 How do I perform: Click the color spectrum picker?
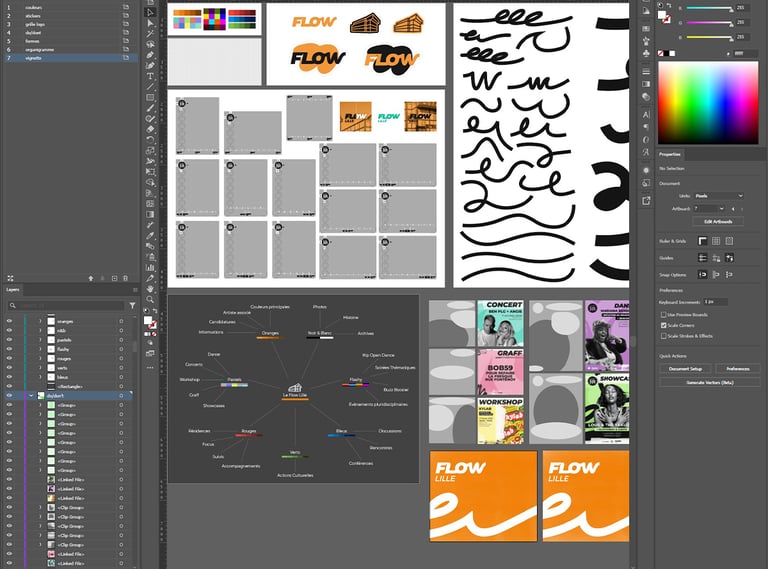(x=708, y=103)
